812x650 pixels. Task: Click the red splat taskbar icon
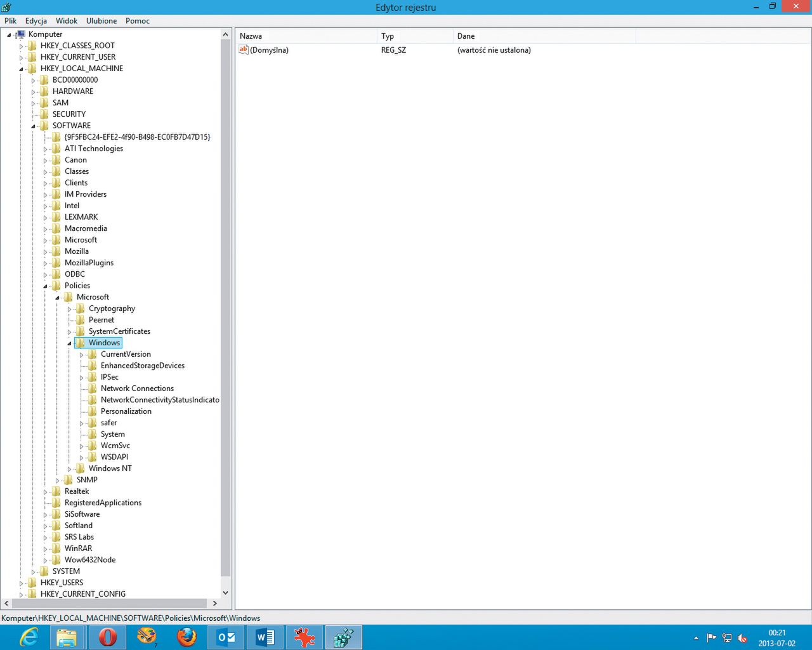point(304,637)
